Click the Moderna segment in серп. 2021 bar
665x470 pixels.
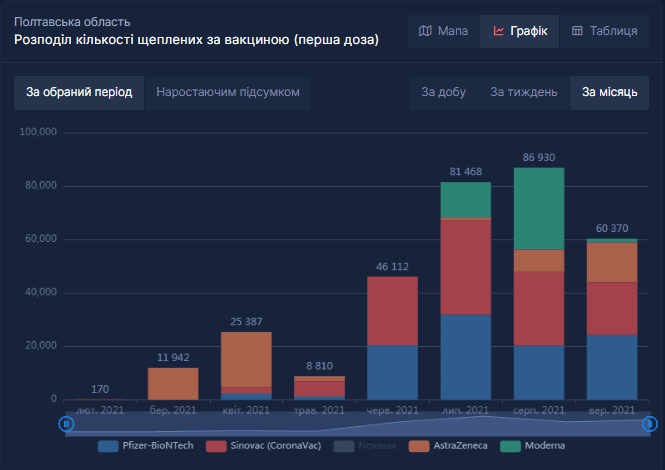pyautogui.click(x=539, y=208)
